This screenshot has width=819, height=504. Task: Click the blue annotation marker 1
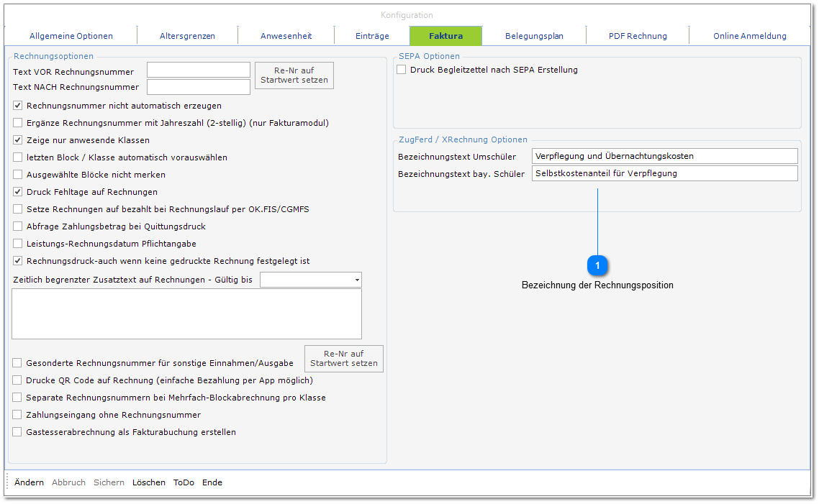[x=597, y=266]
